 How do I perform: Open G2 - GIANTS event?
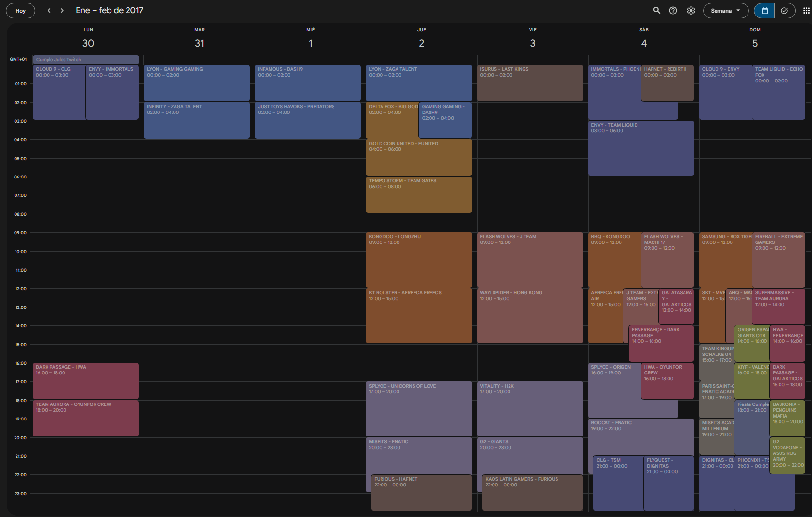(530, 456)
